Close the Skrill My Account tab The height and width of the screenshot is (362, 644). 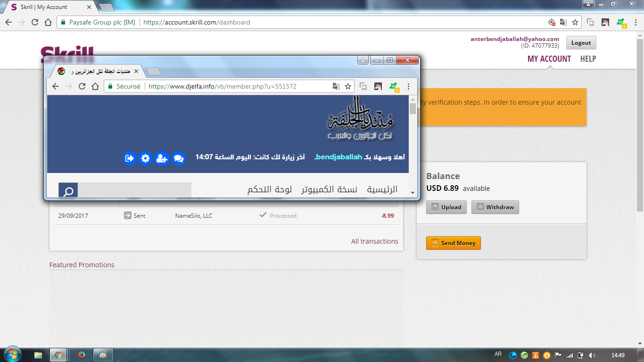click(x=89, y=7)
